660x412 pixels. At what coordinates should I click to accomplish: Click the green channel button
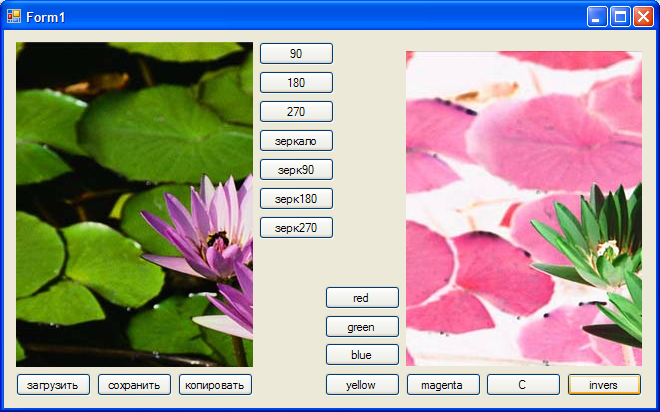coord(362,327)
